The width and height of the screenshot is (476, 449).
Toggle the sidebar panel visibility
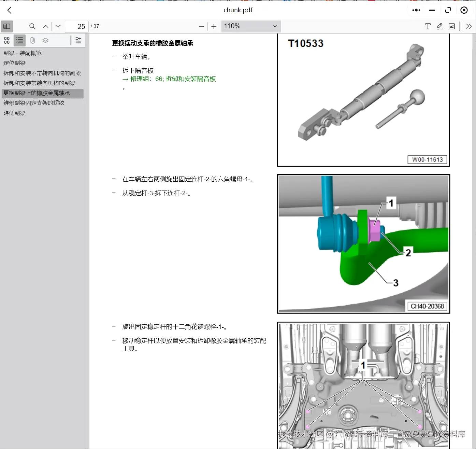tap(7, 26)
